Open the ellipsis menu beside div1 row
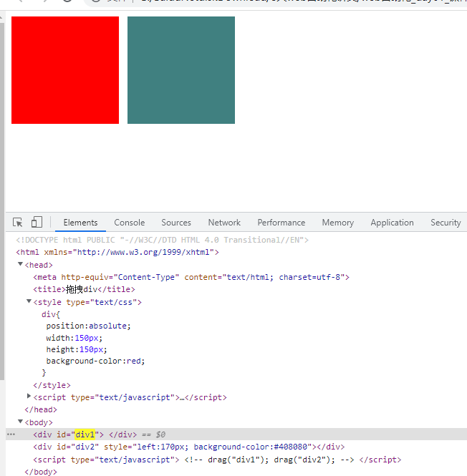 [11, 434]
